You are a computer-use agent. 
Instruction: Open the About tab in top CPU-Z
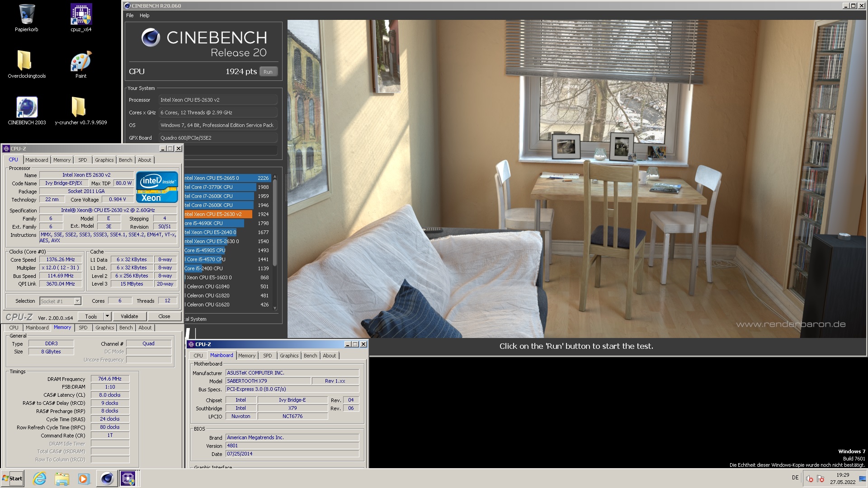(x=145, y=160)
